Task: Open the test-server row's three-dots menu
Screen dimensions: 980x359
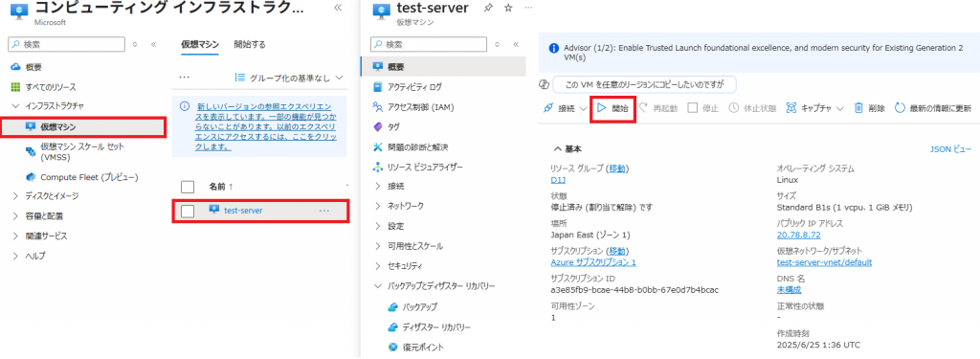Action: pyautogui.click(x=323, y=211)
